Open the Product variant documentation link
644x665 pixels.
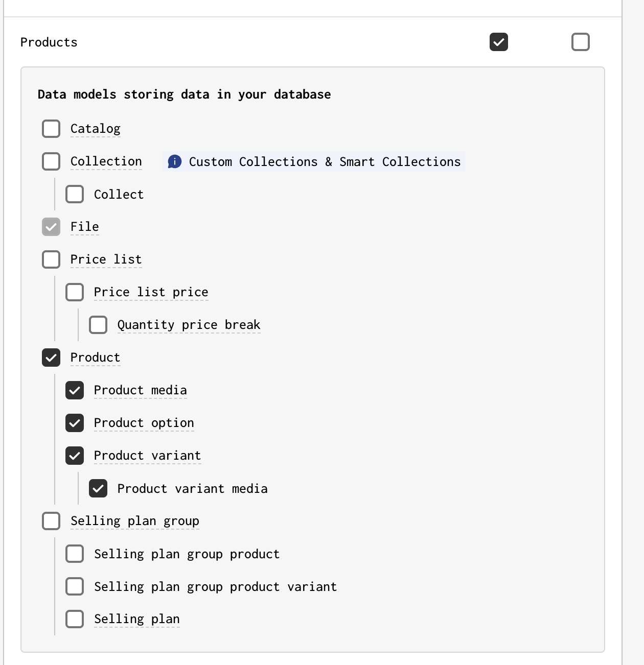pos(148,456)
